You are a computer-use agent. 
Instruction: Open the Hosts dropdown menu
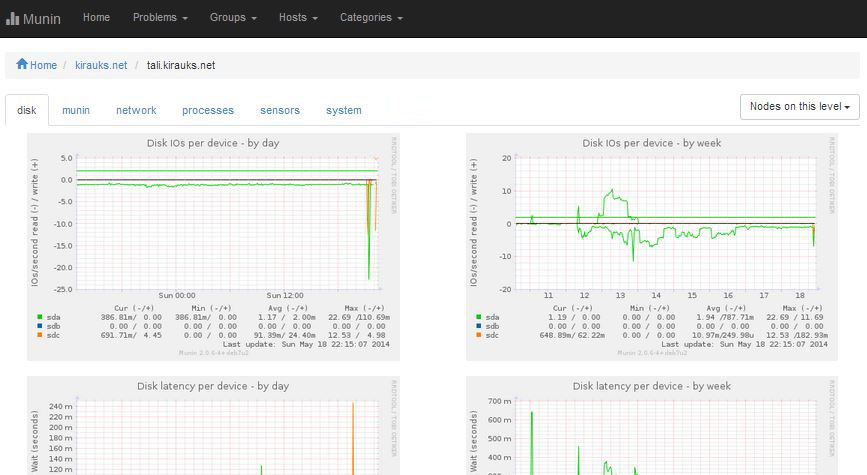(298, 18)
